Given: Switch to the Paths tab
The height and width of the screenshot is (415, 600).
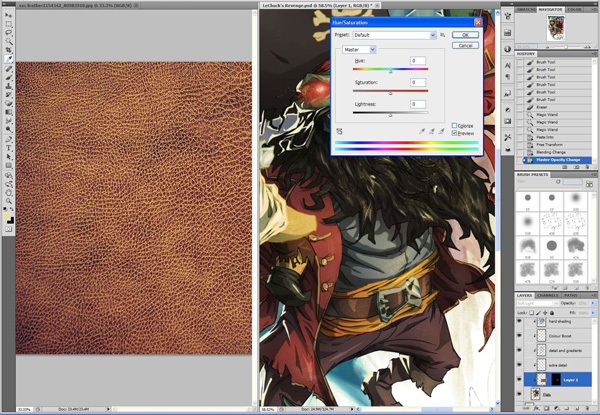Looking at the screenshot, I should [571, 295].
